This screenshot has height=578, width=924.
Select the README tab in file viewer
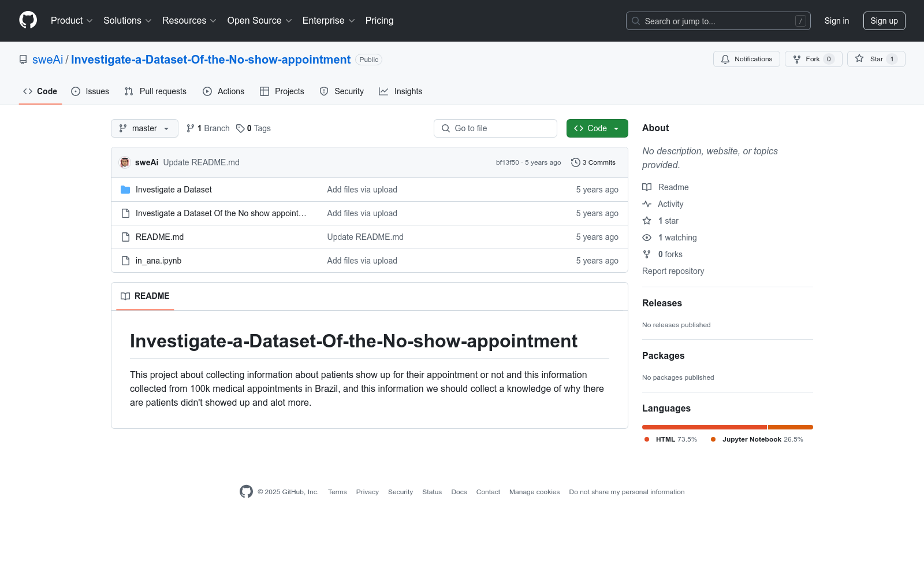tap(145, 296)
